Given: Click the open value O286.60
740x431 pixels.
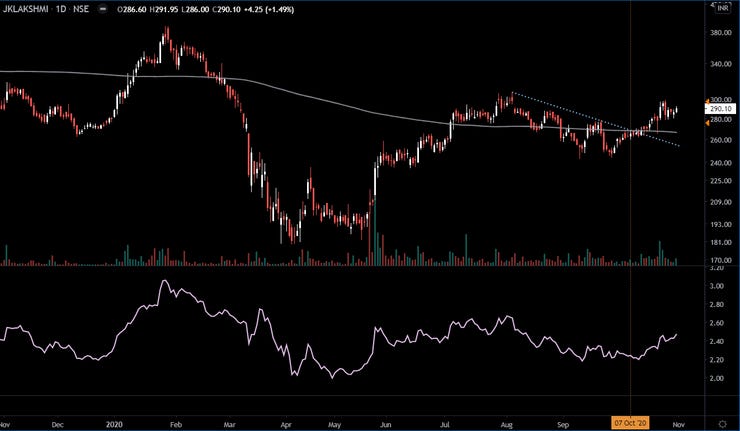Looking at the screenshot, I should (x=133, y=9).
